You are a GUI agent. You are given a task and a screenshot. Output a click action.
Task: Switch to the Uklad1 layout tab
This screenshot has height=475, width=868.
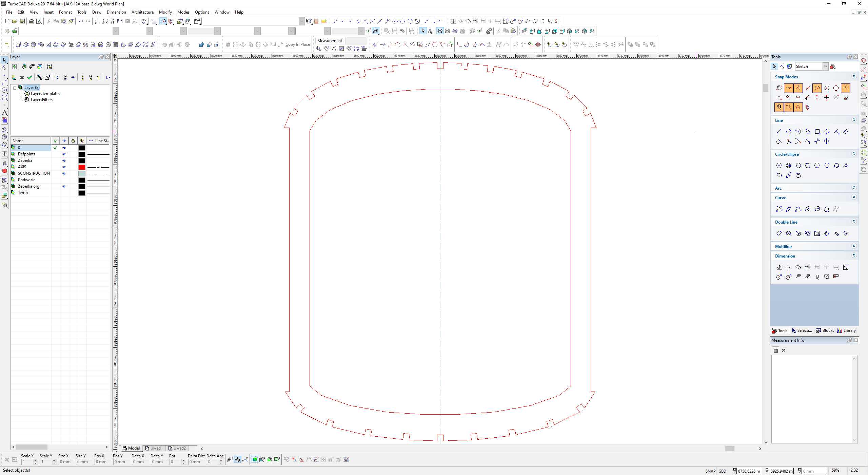154,448
